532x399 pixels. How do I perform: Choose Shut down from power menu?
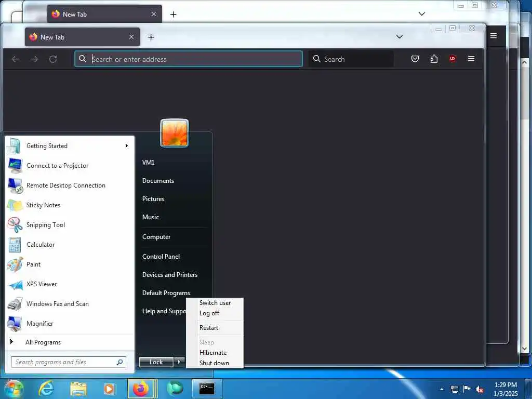(x=214, y=363)
